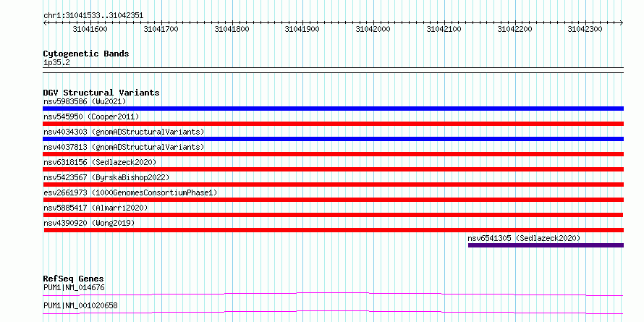Open the nsv4034303 (gnomADStructuralVariants) label
This screenshot has width=644, height=322.
[x=124, y=132]
